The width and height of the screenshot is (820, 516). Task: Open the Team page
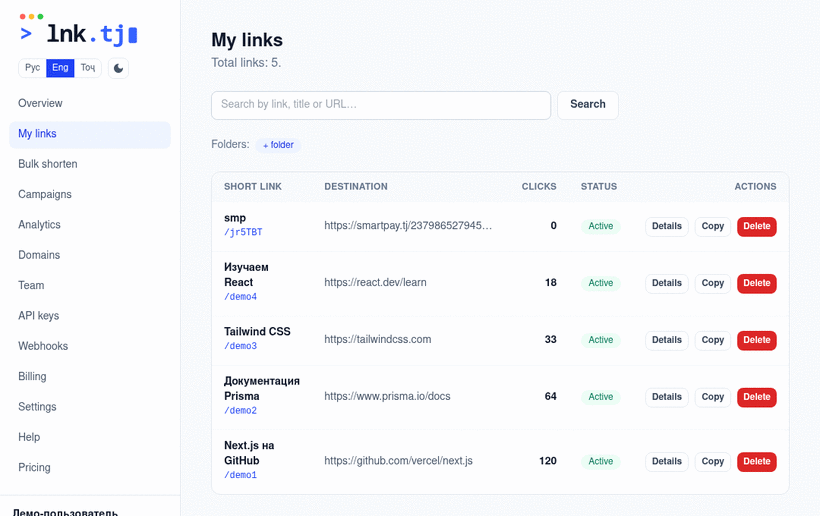90,285
